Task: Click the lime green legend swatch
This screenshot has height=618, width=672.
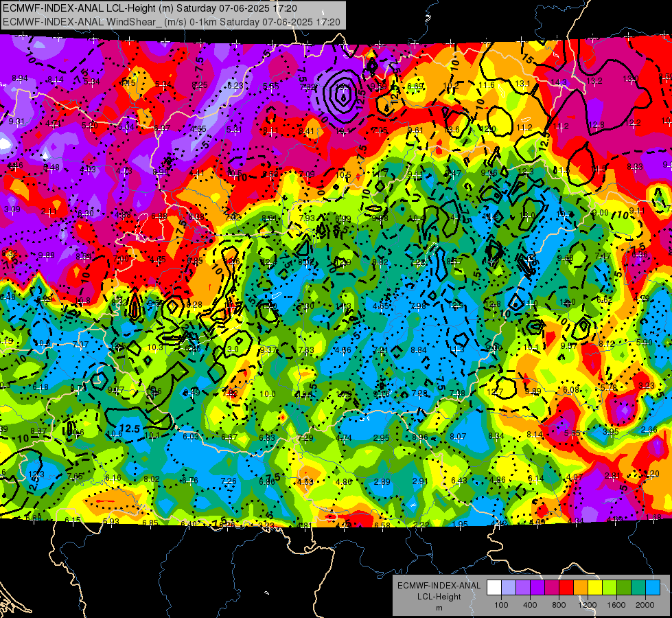Action: (x=610, y=588)
